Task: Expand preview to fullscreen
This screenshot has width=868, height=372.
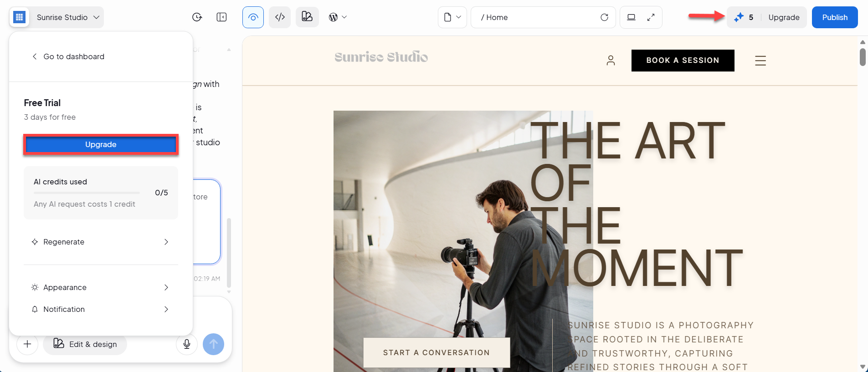Action: pyautogui.click(x=651, y=17)
